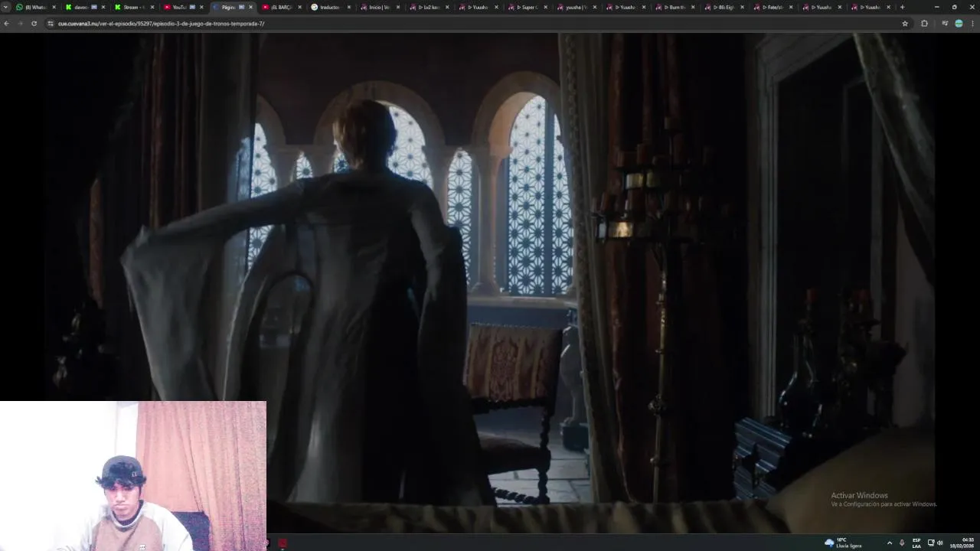Switch to the 'EL BARÇA' YouTube tab
980x551 pixels.
point(280,7)
